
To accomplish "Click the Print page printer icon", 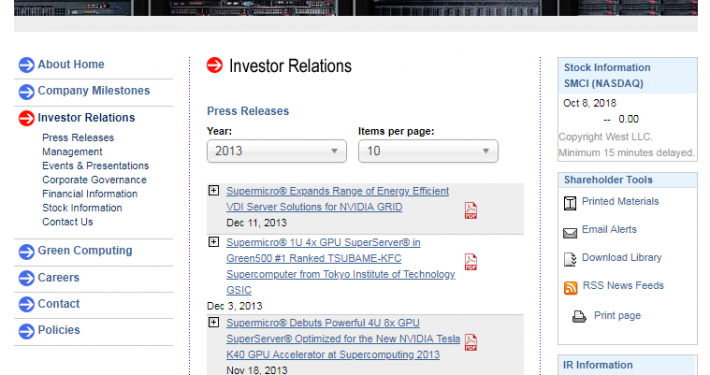I will tap(579, 316).
